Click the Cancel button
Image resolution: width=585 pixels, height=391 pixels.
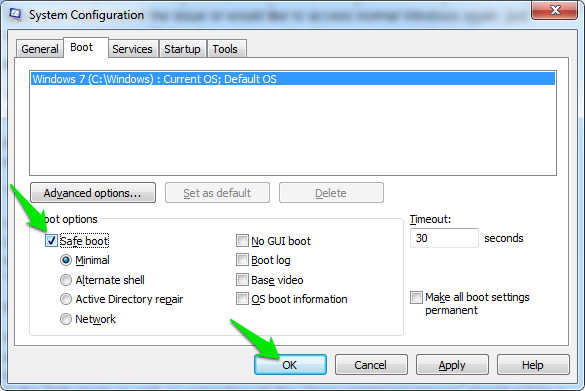(371, 365)
